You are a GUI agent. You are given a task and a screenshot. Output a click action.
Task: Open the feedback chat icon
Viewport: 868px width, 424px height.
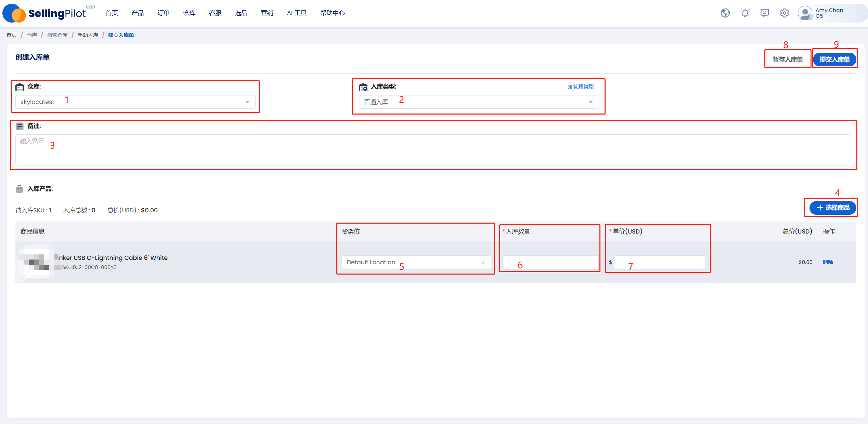click(764, 13)
